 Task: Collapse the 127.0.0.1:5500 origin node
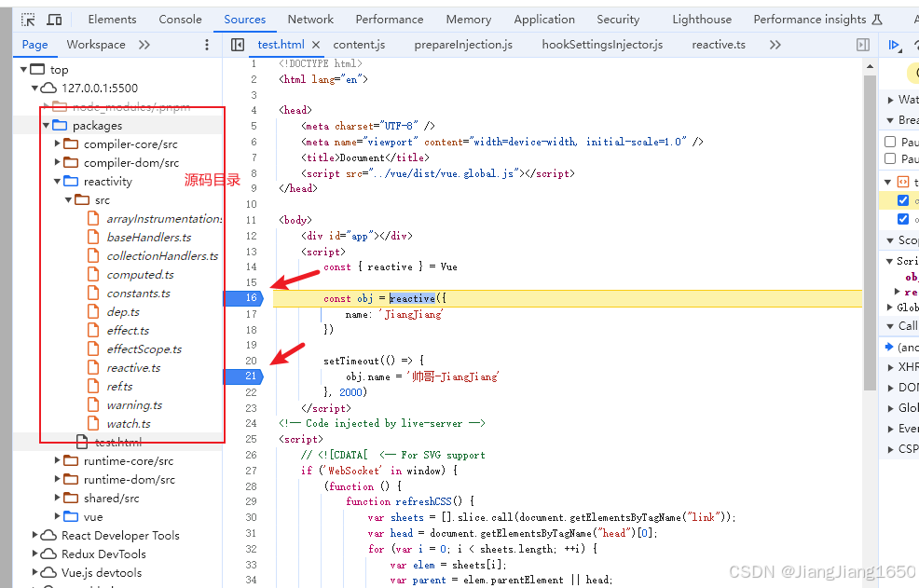click(35, 88)
